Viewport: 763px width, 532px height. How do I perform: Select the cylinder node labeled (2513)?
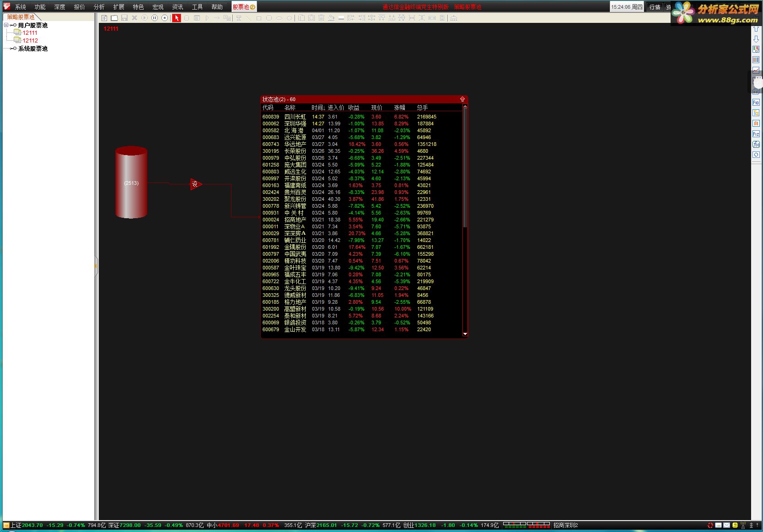pyautogui.click(x=131, y=183)
